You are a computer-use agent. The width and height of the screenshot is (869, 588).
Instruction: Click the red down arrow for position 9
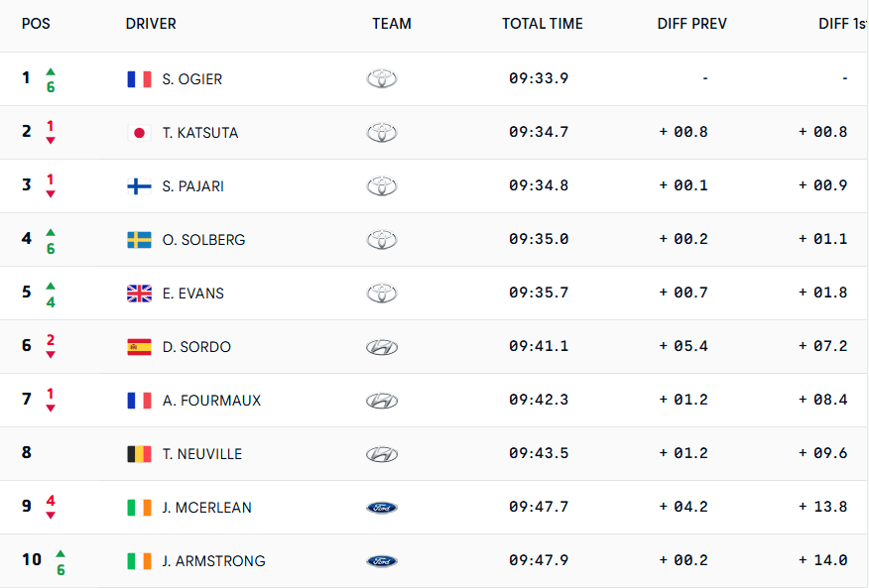click(x=51, y=516)
